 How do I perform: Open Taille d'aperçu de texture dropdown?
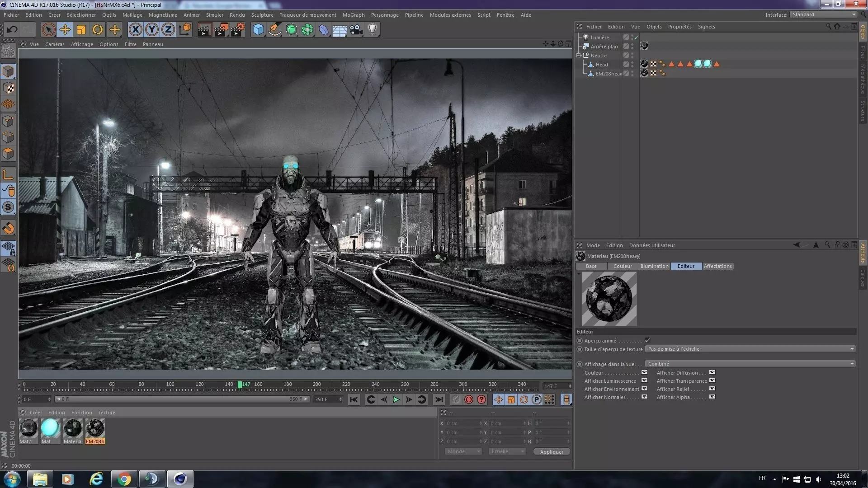750,349
